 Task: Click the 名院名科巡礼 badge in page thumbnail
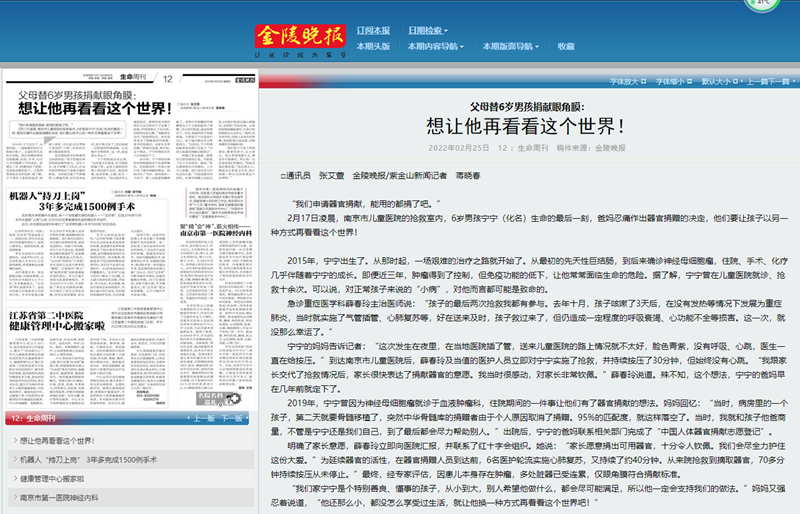coord(219,399)
